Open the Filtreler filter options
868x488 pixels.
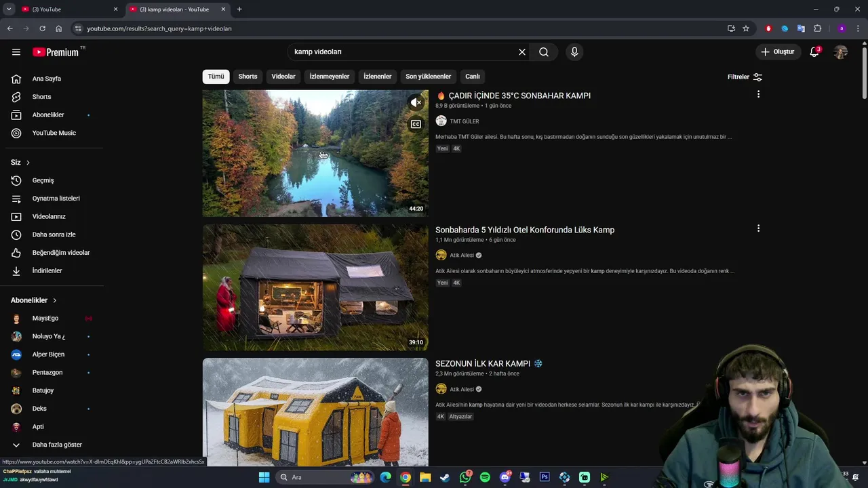[x=745, y=77]
